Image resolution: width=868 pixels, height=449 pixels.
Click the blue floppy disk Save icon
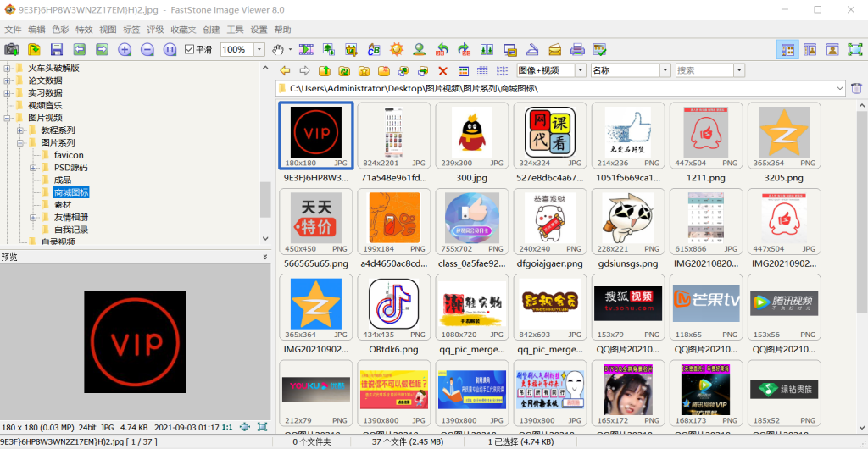tap(57, 50)
